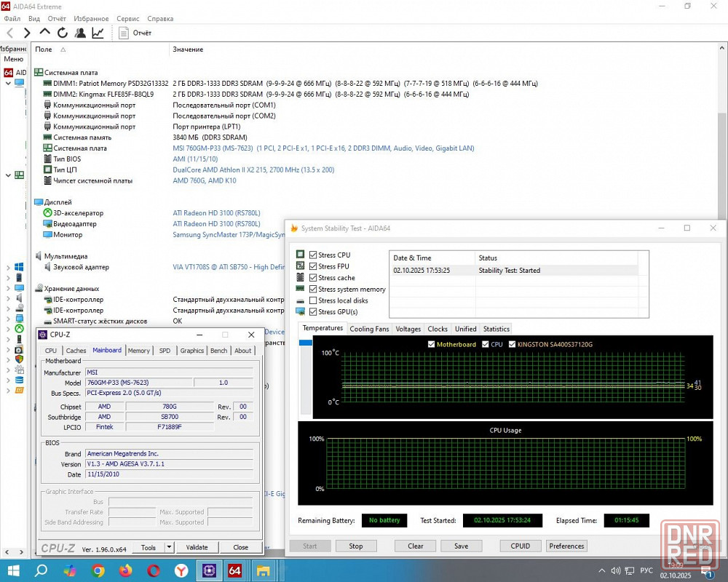Click the Refresh toolbar icon in AIDA64

click(63, 33)
